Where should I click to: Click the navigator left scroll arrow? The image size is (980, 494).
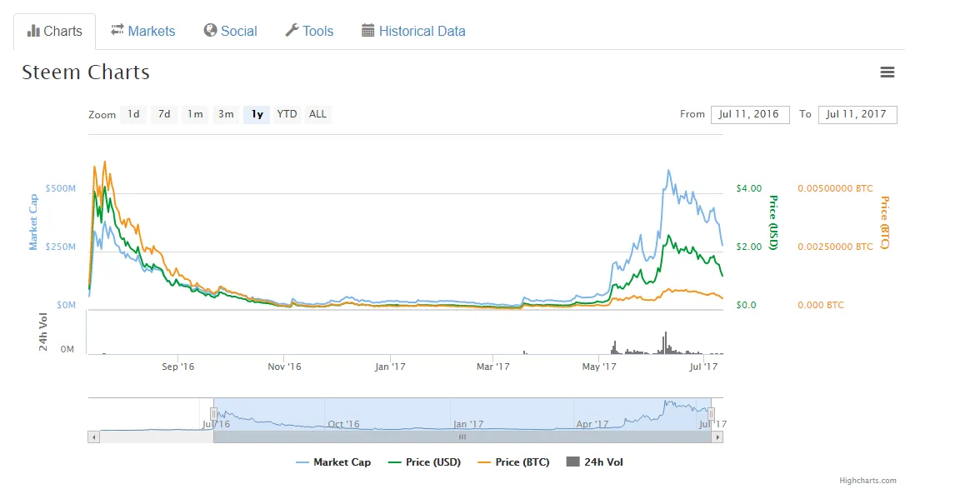click(x=93, y=437)
